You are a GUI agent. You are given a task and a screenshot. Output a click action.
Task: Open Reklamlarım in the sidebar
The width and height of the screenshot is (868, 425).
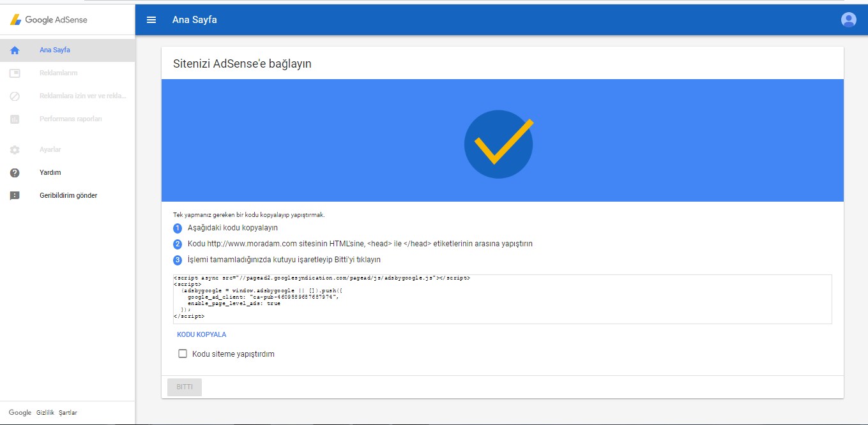click(x=67, y=73)
